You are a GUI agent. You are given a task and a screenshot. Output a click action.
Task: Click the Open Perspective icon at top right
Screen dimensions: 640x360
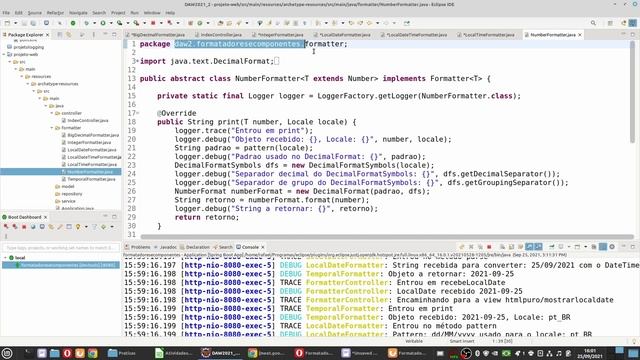tap(610, 23)
